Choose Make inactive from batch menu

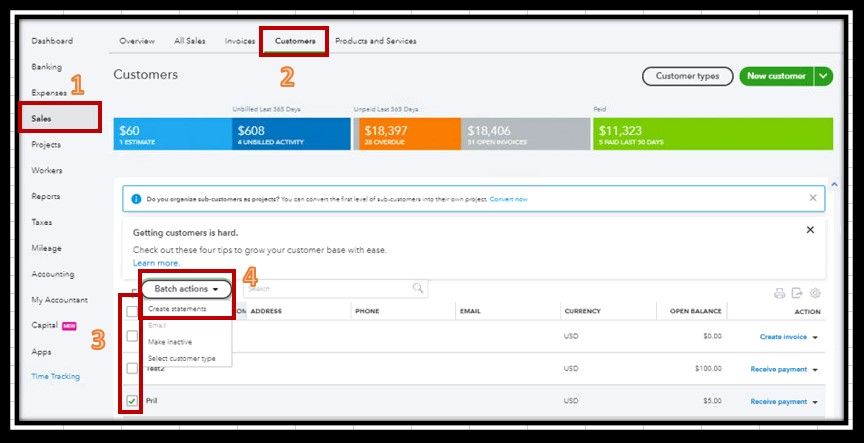pos(170,342)
